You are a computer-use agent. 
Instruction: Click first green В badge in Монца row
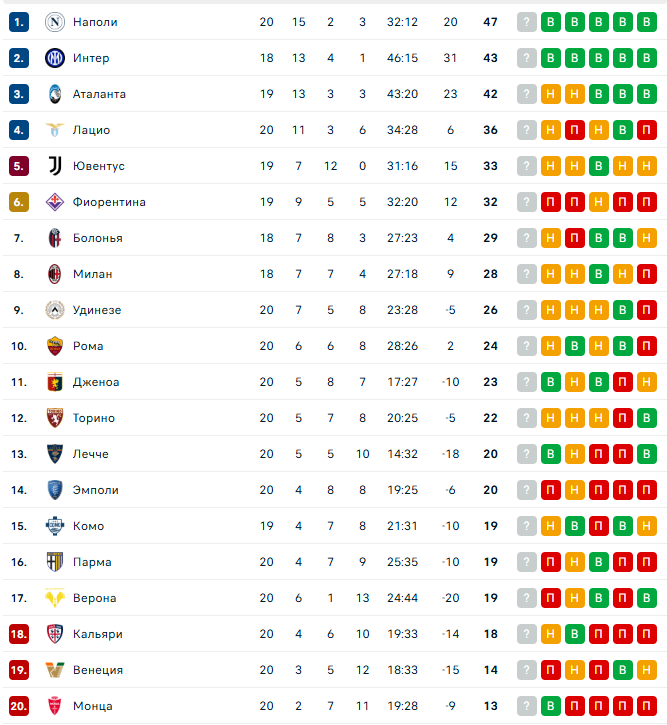[551, 706]
